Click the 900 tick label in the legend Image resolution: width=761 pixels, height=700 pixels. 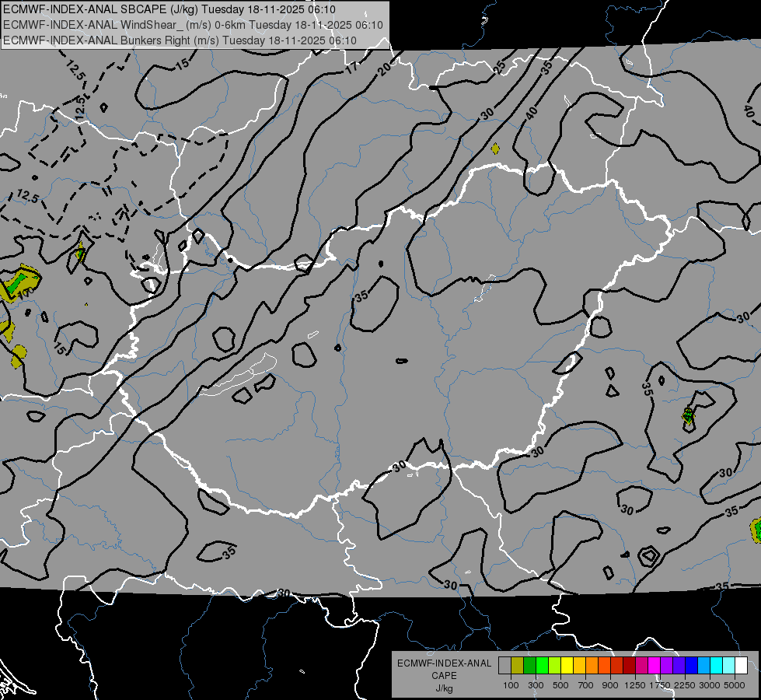click(x=610, y=685)
